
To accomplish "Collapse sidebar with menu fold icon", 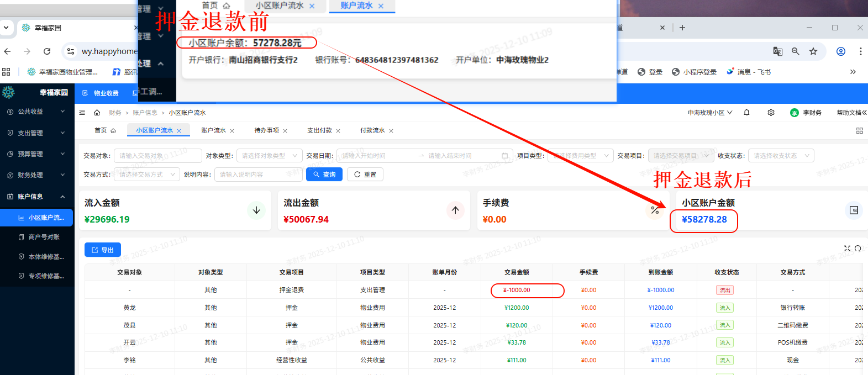I will coord(82,113).
